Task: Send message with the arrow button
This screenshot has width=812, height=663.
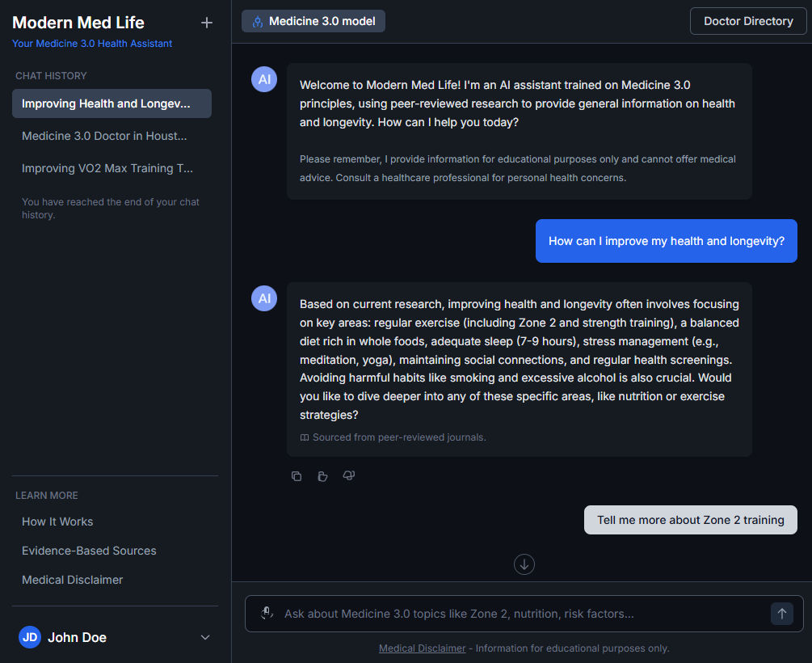Action: [x=781, y=614]
